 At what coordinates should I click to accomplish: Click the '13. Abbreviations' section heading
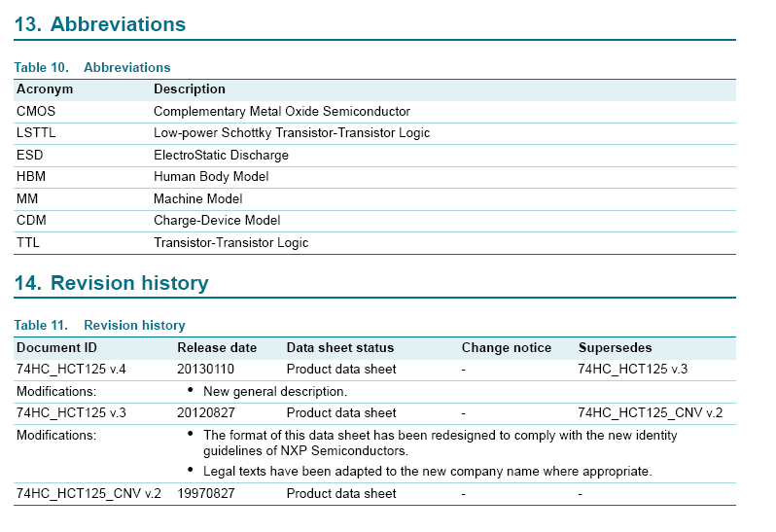(x=99, y=24)
